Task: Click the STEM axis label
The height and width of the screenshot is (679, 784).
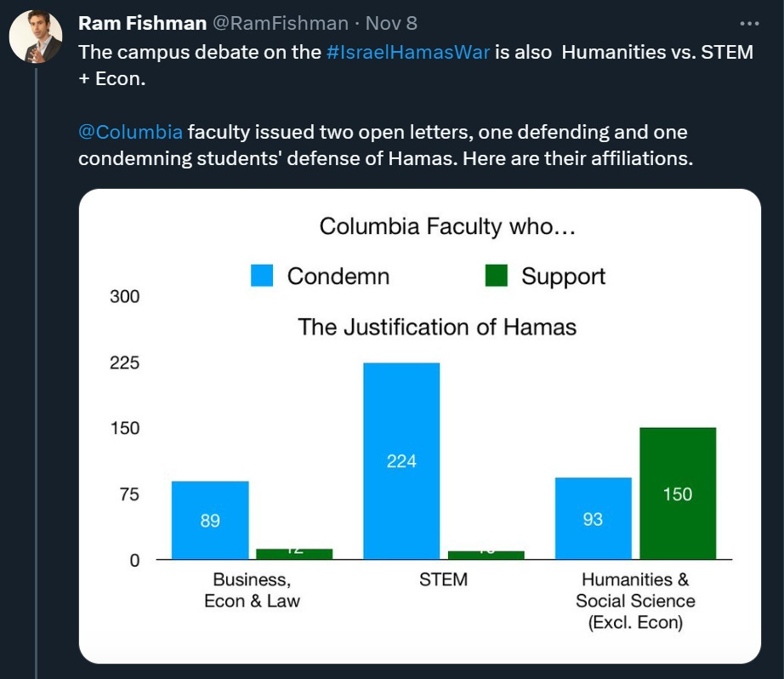Action: pyautogui.click(x=444, y=579)
